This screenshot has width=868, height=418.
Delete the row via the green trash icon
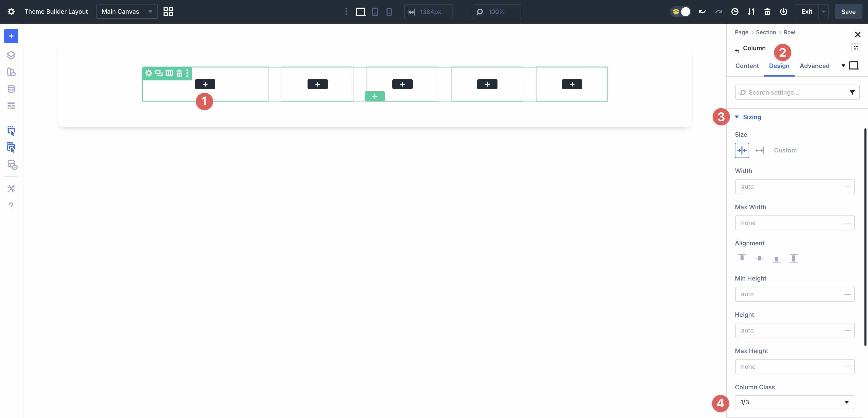pyautogui.click(x=179, y=73)
